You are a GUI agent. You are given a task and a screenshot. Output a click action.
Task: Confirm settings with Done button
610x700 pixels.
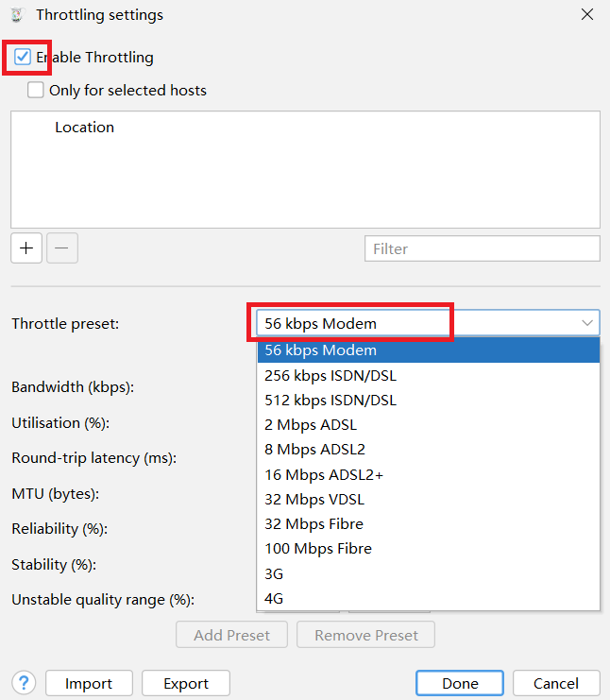point(460,683)
